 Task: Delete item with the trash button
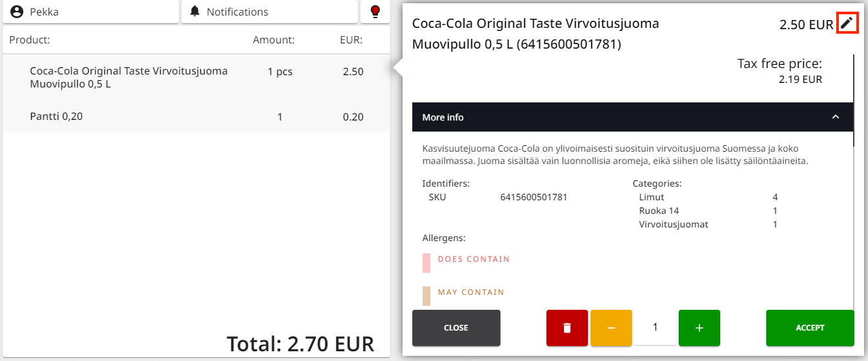567,328
